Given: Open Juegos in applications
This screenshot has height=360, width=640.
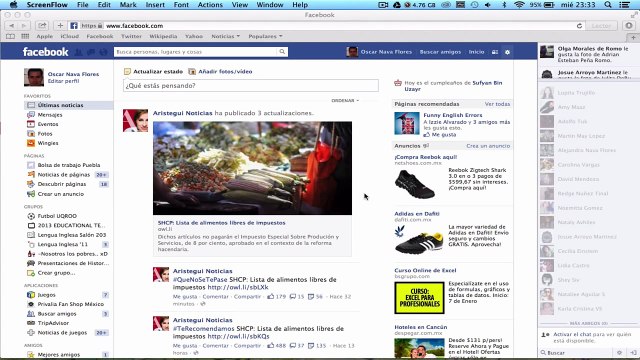Looking at the screenshot, I should (x=46, y=295).
